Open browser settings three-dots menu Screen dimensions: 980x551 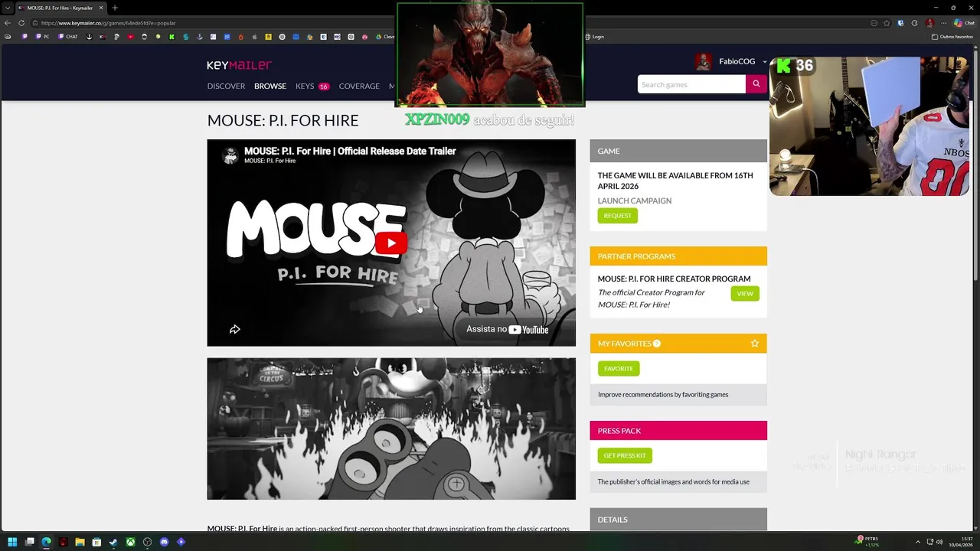click(942, 23)
